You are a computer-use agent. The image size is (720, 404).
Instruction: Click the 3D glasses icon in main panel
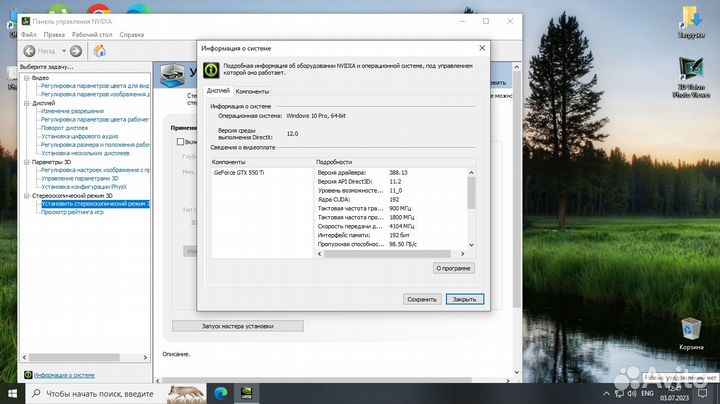tap(172, 74)
